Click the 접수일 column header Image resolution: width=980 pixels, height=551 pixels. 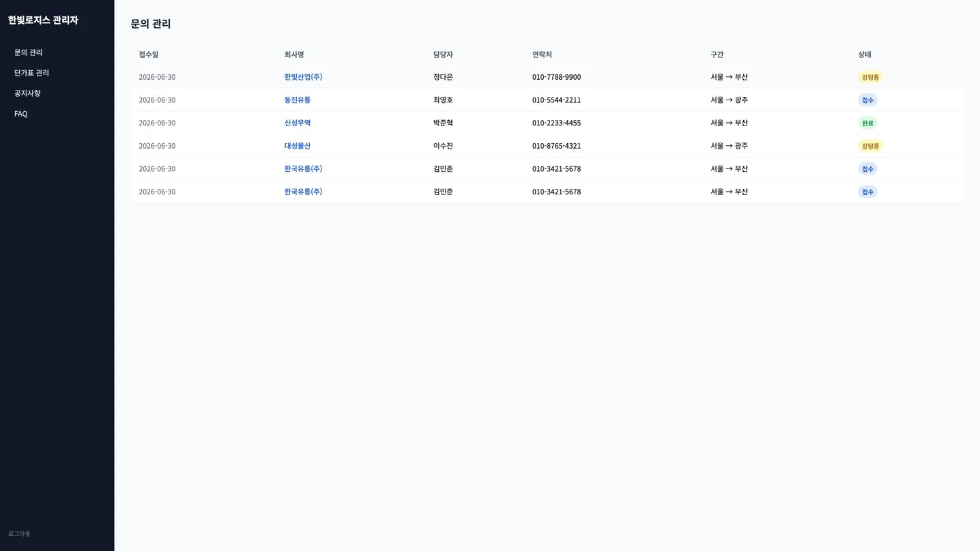[x=148, y=55]
